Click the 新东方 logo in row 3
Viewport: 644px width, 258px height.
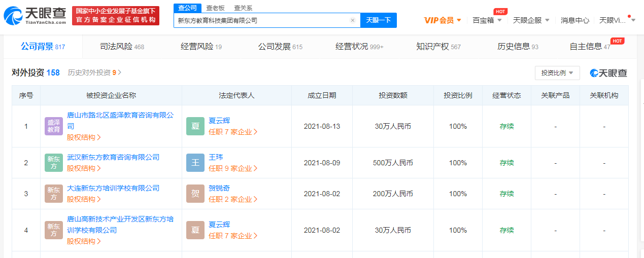pyautogui.click(x=54, y=194)
